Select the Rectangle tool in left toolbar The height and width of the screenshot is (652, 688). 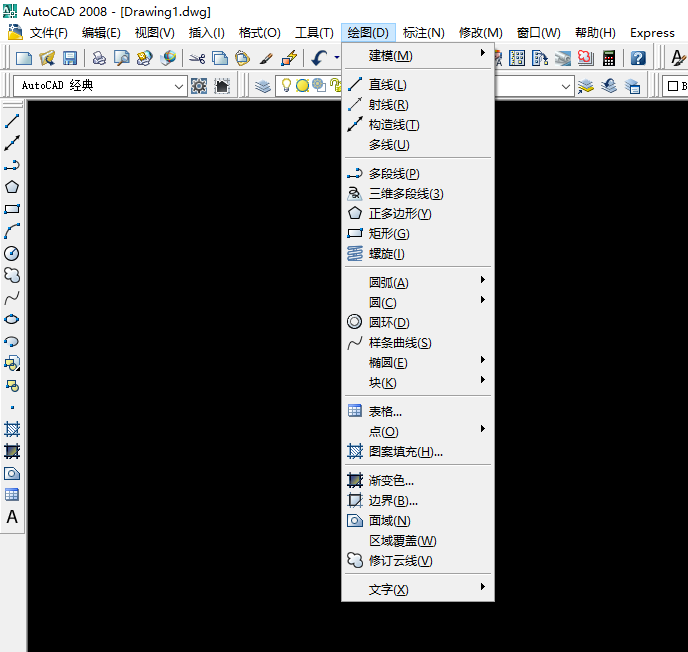click(x=12, y=209)
